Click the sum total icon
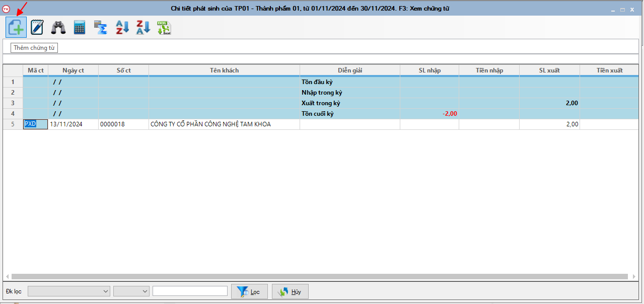The width and height of the screenshot is (644, 304). [101, 28]
